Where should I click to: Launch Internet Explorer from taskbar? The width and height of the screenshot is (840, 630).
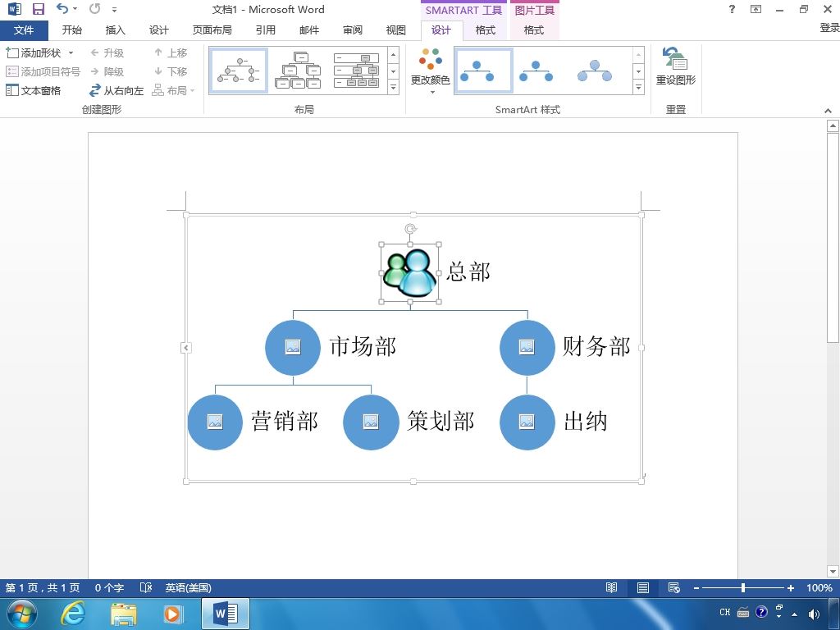(73, 614)
